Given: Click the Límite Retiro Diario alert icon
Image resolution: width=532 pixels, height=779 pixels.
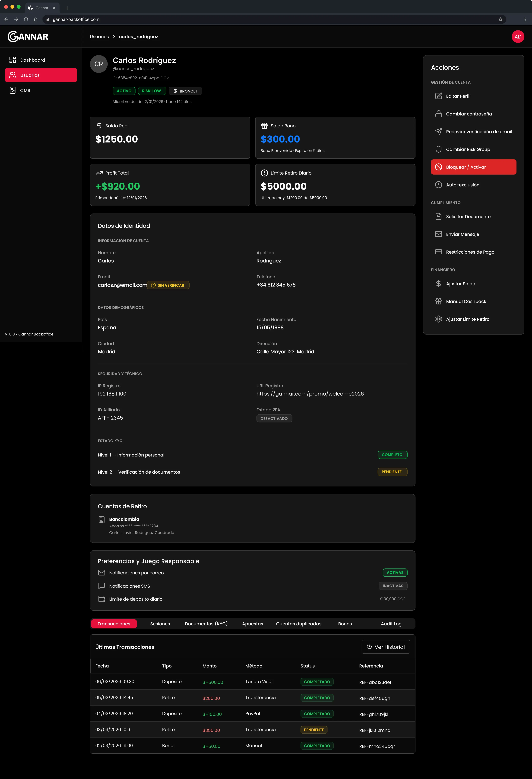Looking at the screenshot, I should tap(264, 173).
